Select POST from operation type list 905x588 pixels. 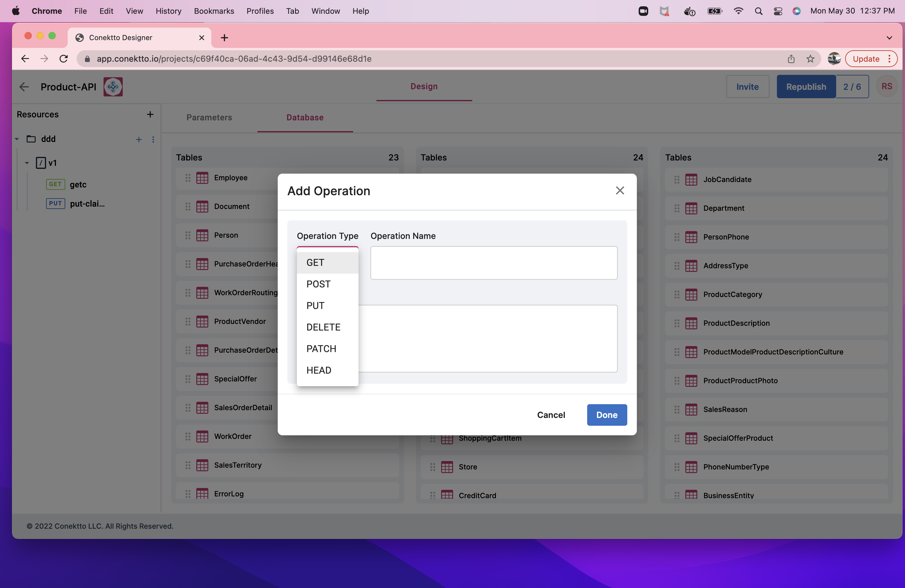point(318,284)
